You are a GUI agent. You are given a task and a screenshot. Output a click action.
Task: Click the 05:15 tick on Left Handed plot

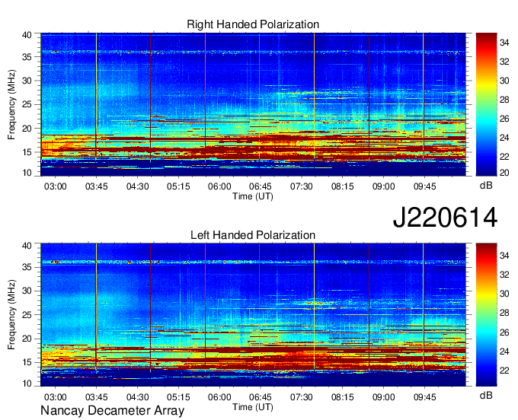[178, 397]
